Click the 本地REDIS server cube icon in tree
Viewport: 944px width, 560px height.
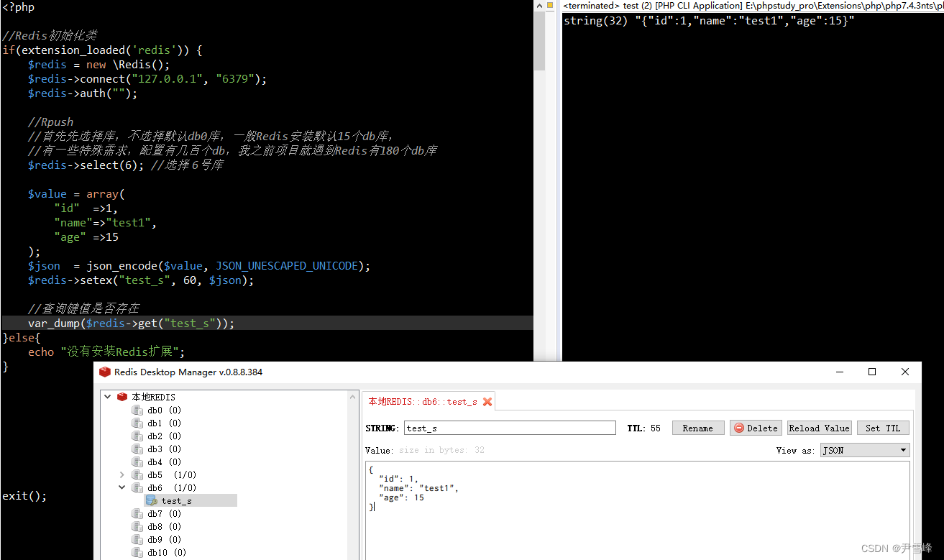coord(122,397)
